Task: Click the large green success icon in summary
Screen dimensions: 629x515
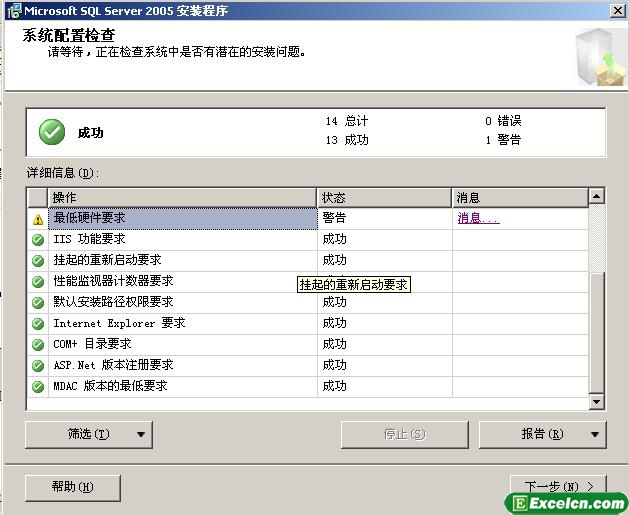Action: coord(52,132)
